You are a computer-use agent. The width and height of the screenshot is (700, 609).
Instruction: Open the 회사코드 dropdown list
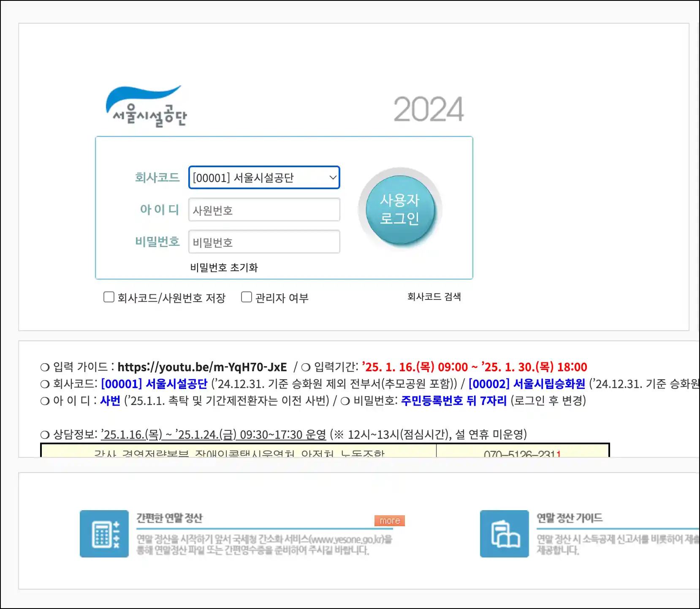click(x=264, y=178)
